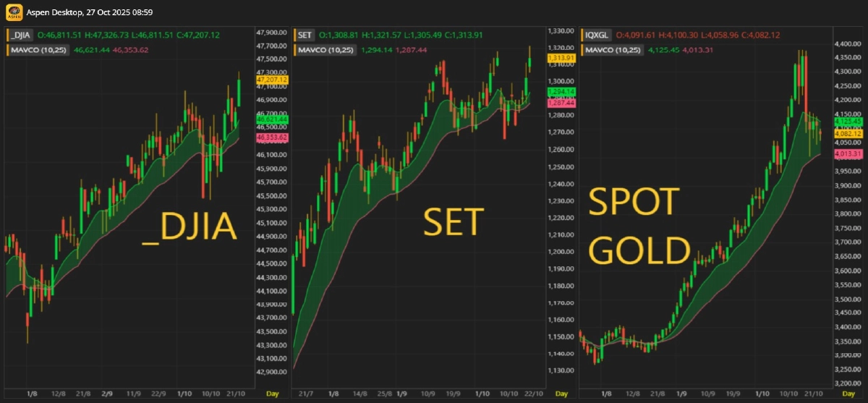Click the Day timeframe label under DJIA chart
Viewport: 868px width, 403px height.
[x=272, y=394]
